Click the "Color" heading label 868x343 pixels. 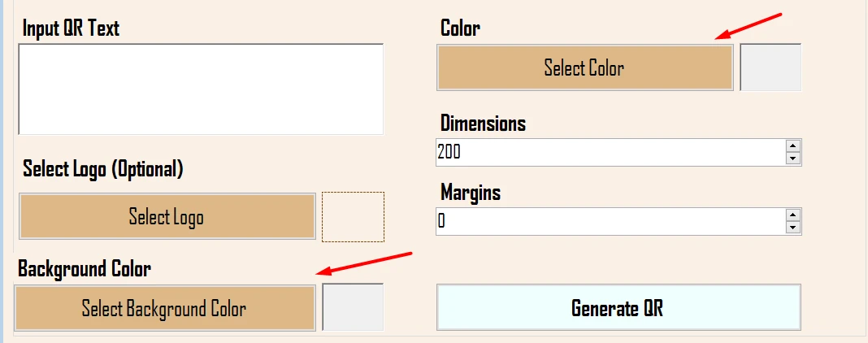[460, 28]
